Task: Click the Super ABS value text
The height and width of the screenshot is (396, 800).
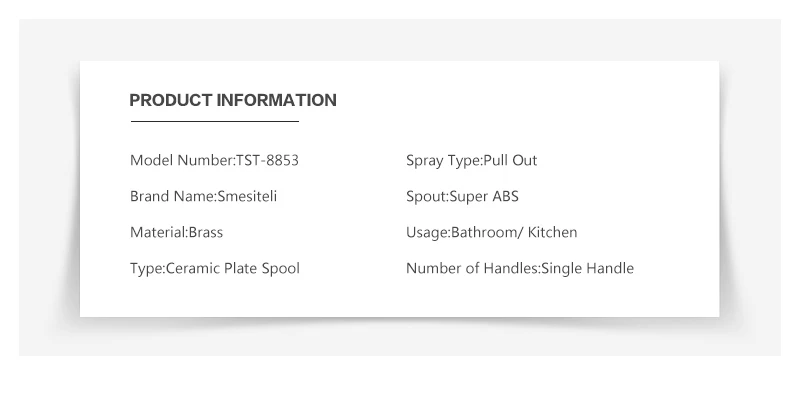Action: (x=484, y=196)
